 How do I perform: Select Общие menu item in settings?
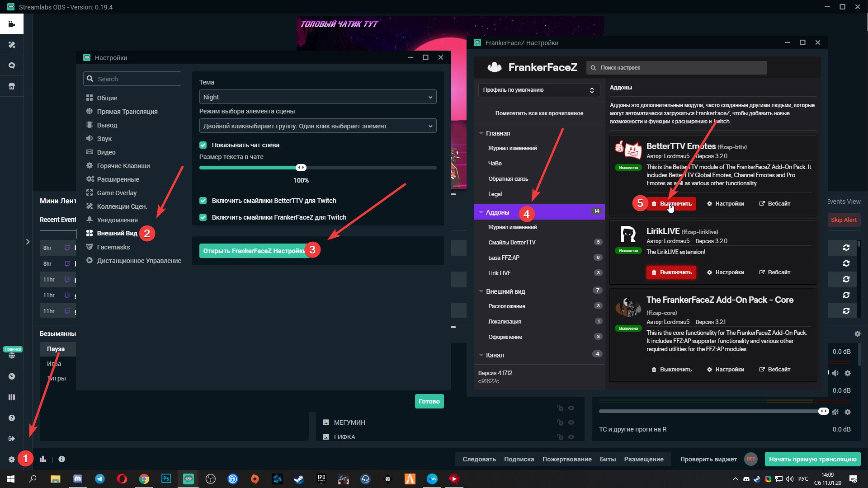tap(106, 97)
